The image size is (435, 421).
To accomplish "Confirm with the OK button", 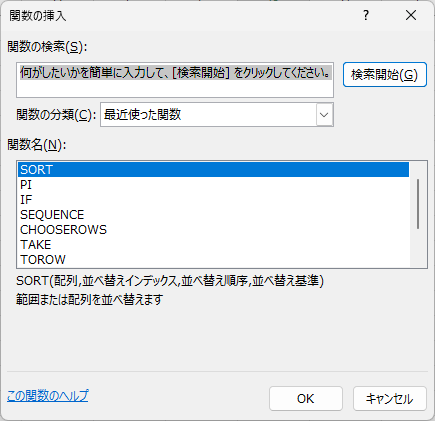I will click(306, 399).
